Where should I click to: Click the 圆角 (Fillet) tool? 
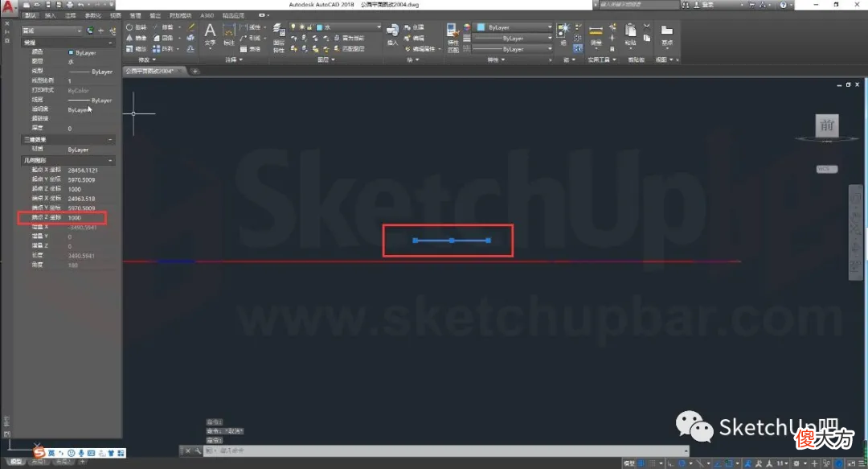coord(162,38)
